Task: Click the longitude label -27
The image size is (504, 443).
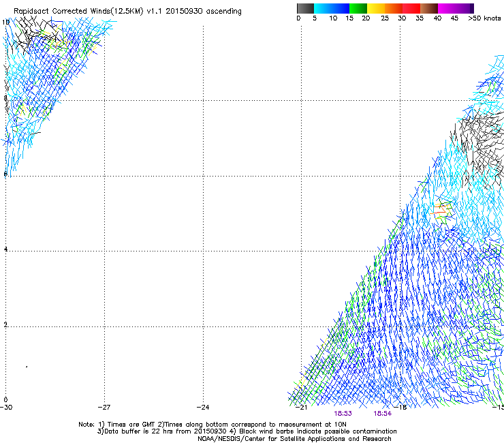Action: click(104, 408)
